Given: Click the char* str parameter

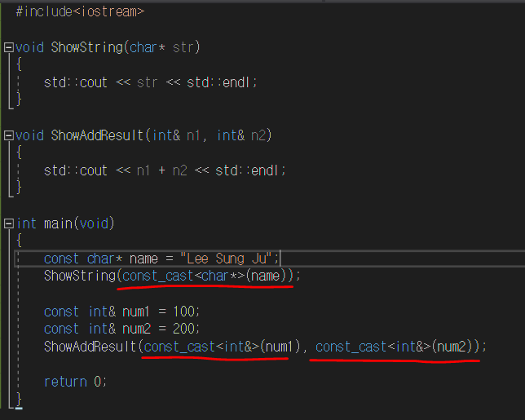Looking at the screenshot, I should pos(161,47).
